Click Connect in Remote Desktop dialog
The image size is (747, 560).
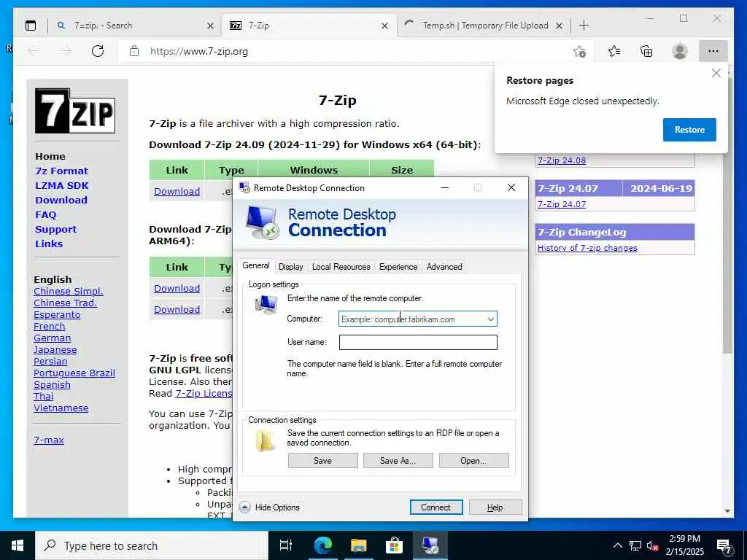436,507
